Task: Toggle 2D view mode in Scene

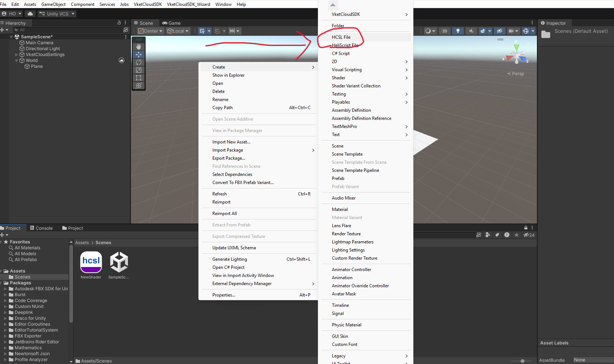Action: point(445,31)
